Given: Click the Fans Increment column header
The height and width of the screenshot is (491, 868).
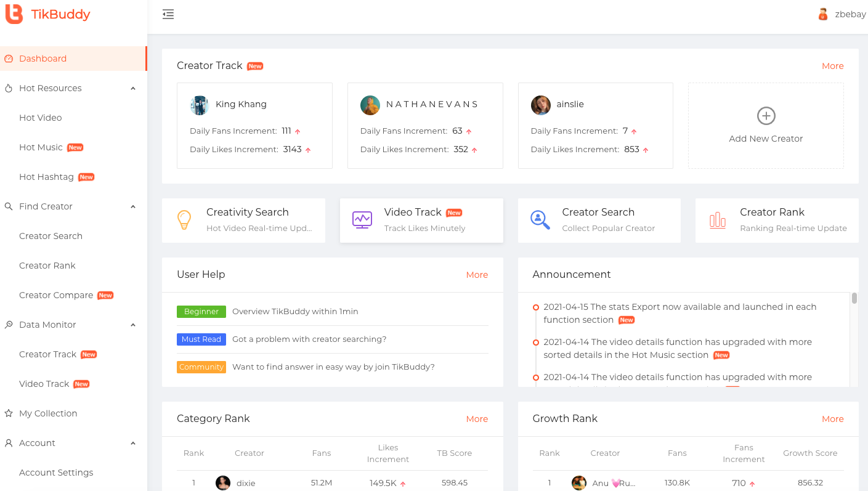Looking at the screenshot, I should click(x=744, y=453).
